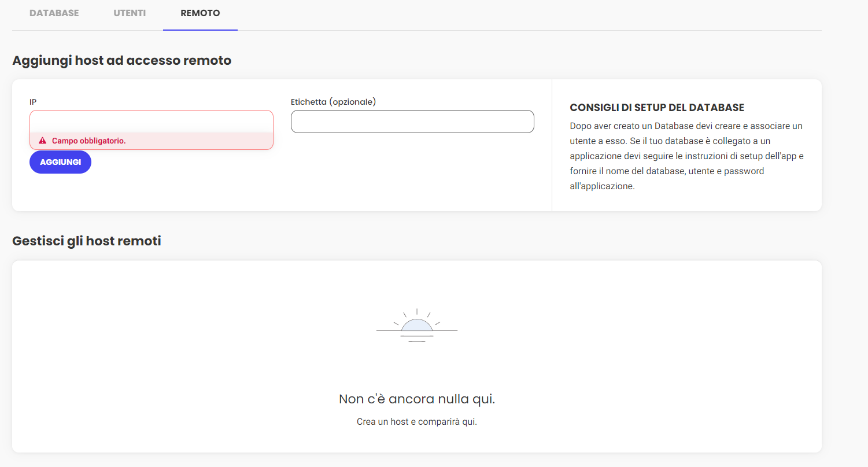Focus the Etichetta (opzionale) input field

click(412, 122)
